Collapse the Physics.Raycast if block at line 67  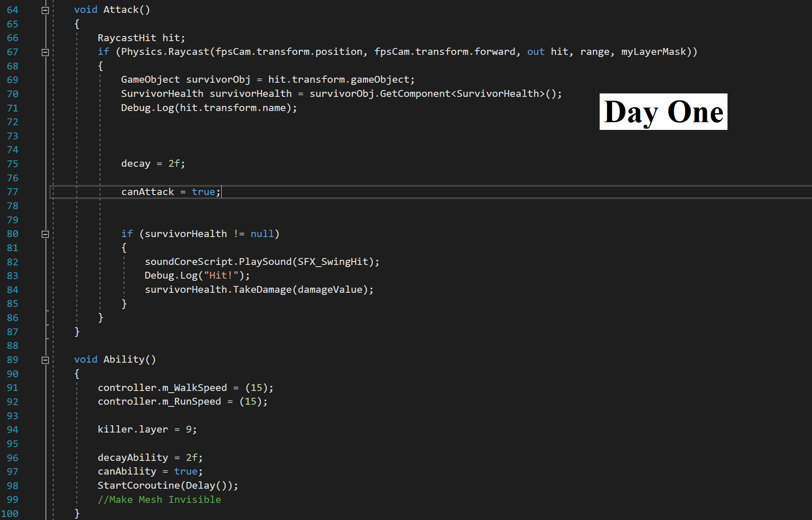(45, 52)
